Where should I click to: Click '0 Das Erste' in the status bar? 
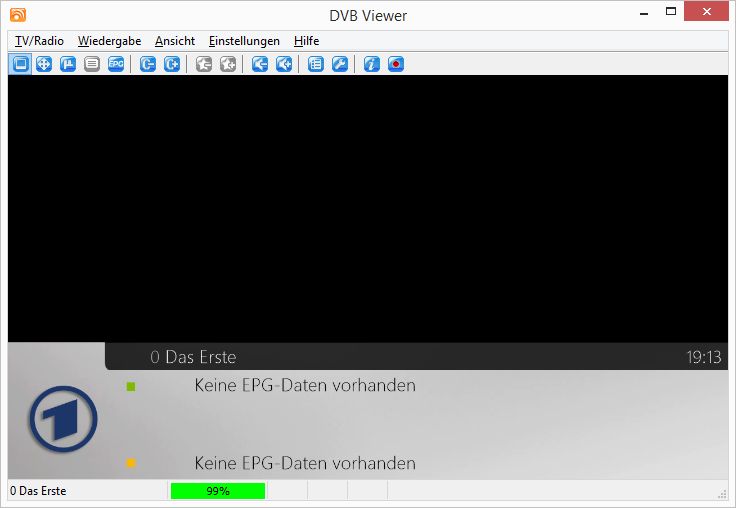click(38, 491)
